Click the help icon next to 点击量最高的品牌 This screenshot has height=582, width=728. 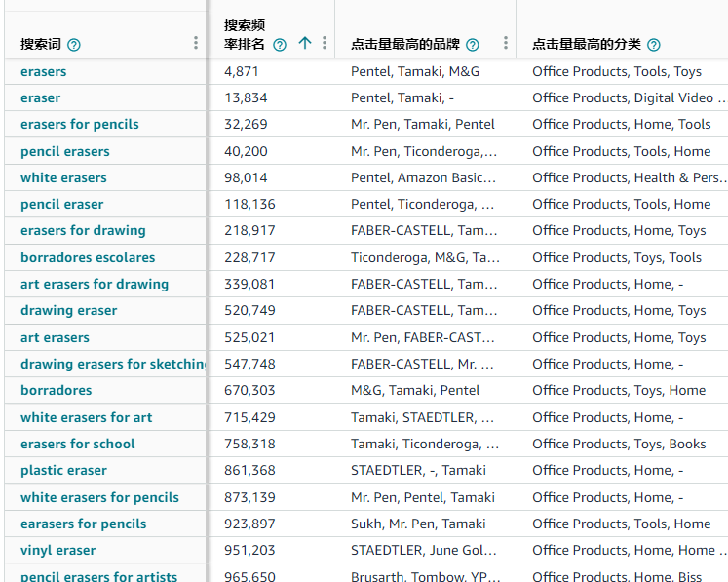coord(473,45)
